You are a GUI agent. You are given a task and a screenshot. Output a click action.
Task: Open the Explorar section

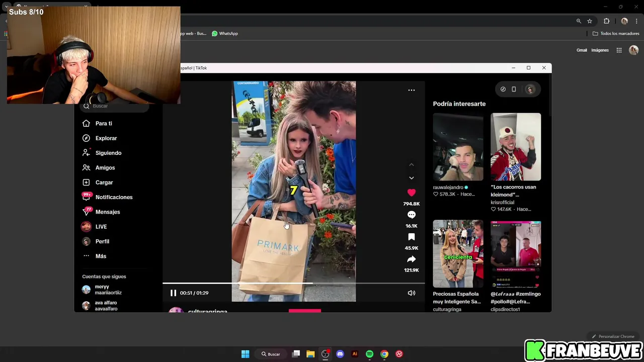click(x=106, y=138)
